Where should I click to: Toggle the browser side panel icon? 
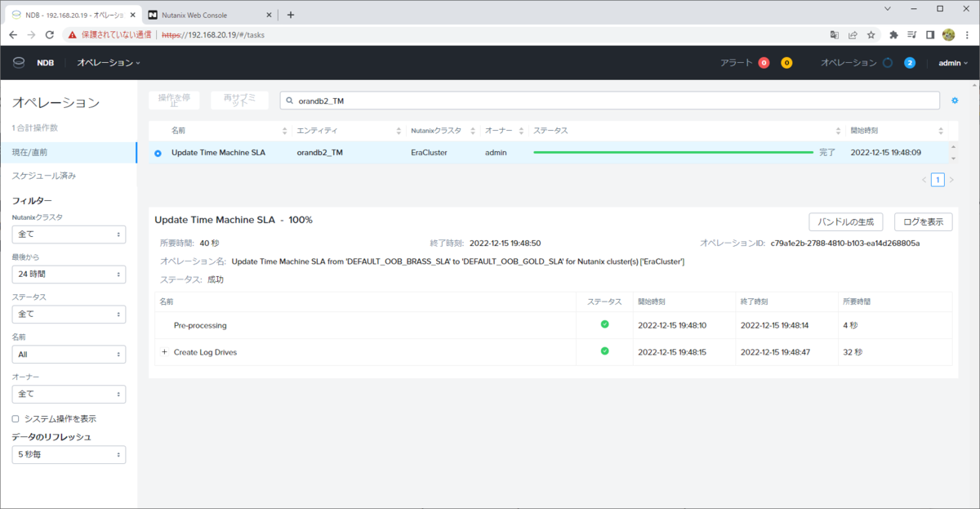pos(930,35)
